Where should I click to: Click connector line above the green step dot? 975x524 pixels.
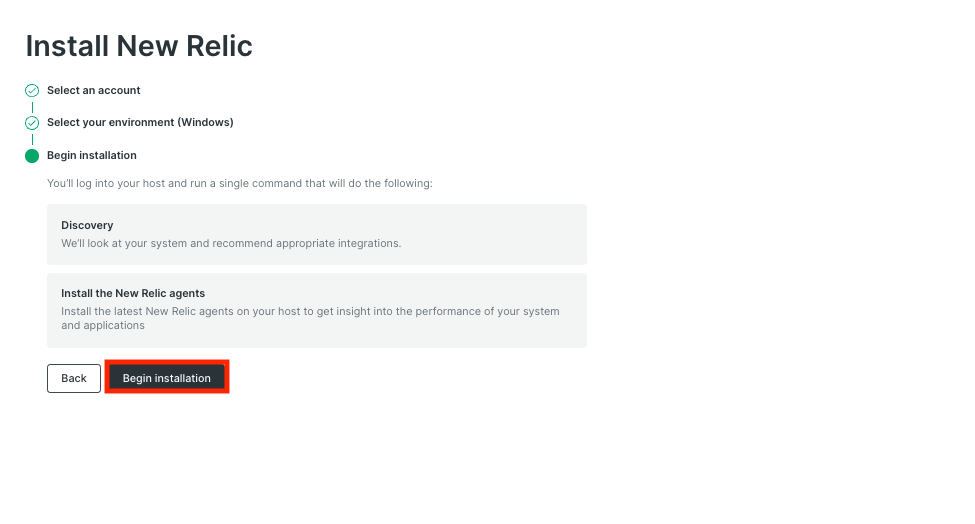[x=32, y=139]
